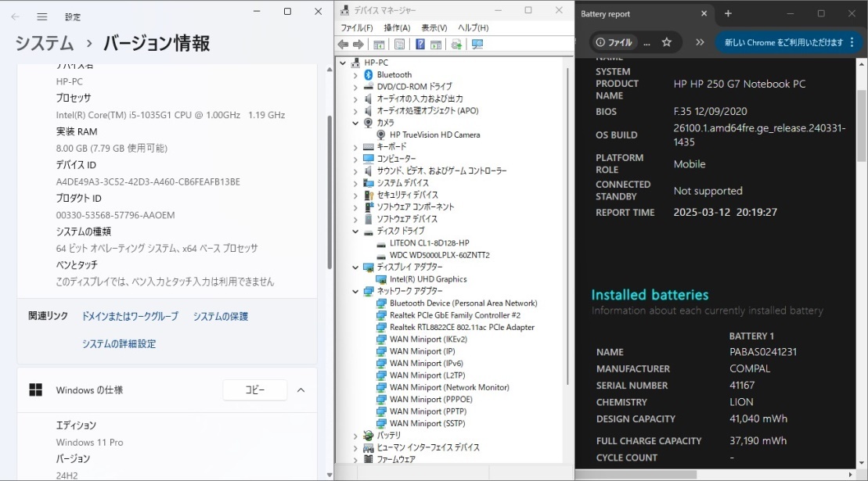This screenshot has width=868, height=481.
Task: Click the 37,190 mWh full charge value
Action: pyautogui.click(x=758, y=440)
